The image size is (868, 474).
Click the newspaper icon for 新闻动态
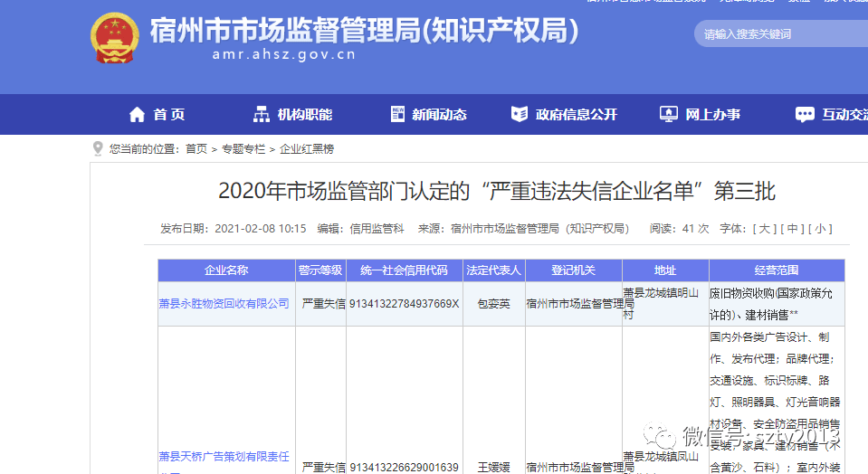click(397, 115)
